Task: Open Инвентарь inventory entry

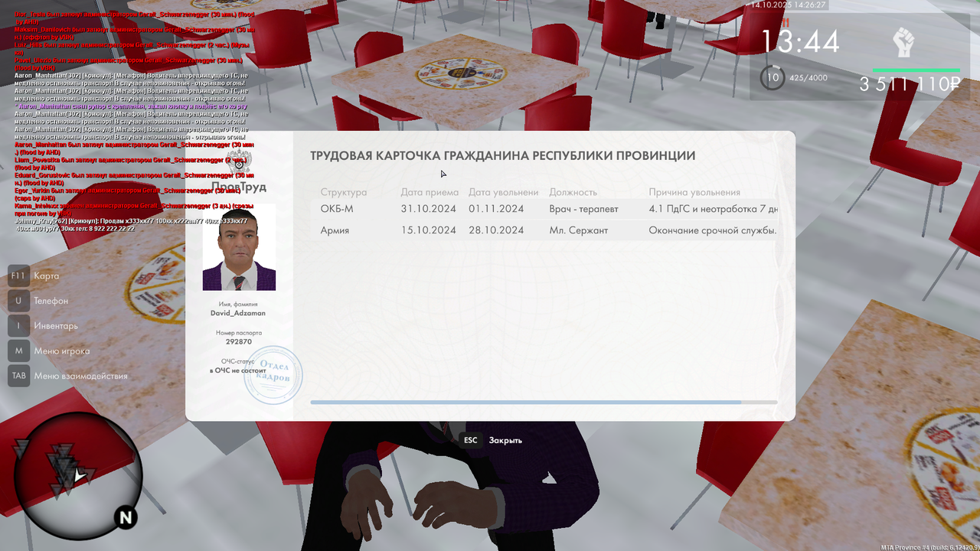Action: tap(56, 326)
